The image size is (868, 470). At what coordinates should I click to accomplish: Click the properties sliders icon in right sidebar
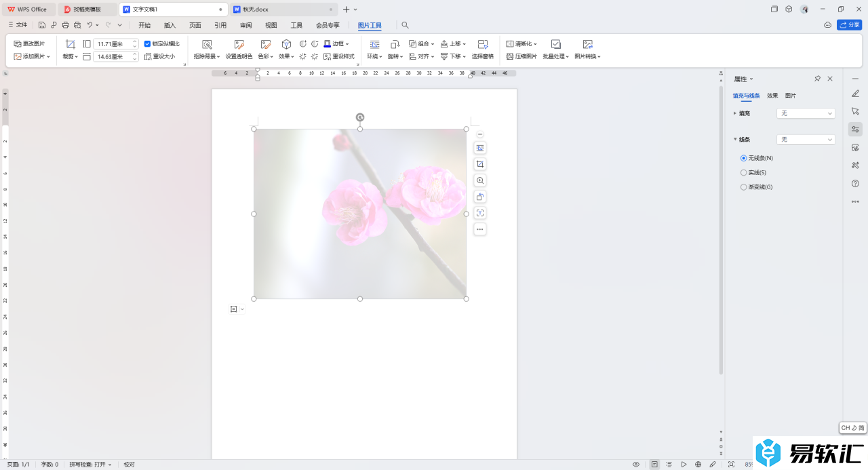click(855, 129)
